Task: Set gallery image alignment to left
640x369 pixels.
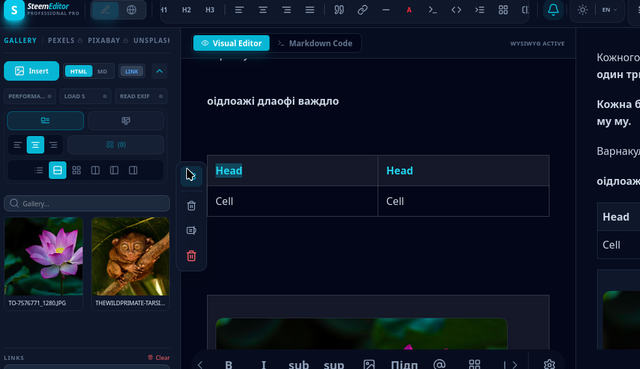Action: (18, 145)
